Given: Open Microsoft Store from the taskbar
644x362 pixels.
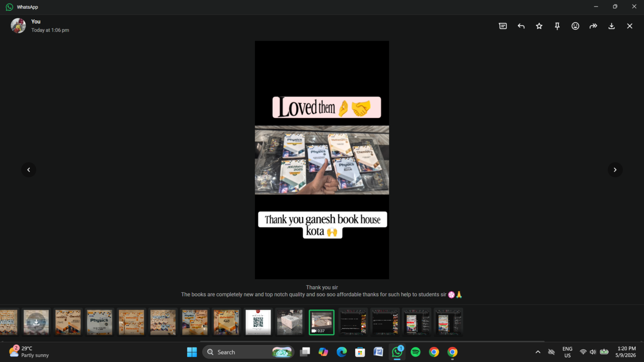Looking at the screenshot, I should 360,352.
